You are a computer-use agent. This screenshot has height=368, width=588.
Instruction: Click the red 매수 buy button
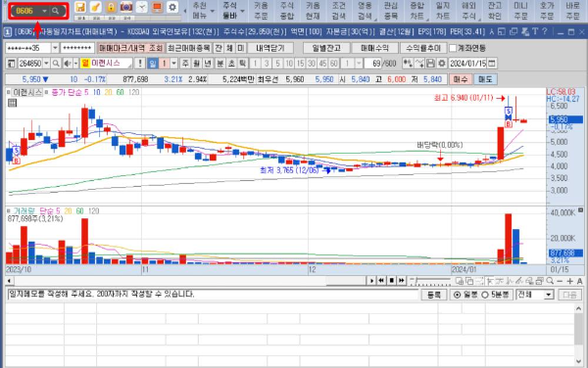tap(461, 79)
